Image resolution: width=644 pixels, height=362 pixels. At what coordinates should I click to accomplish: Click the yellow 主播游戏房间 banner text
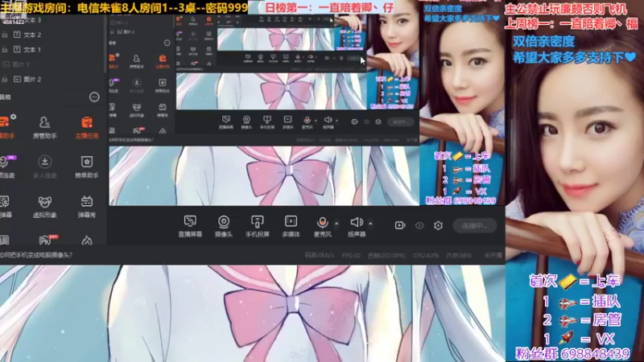click(x=124, y=7)
